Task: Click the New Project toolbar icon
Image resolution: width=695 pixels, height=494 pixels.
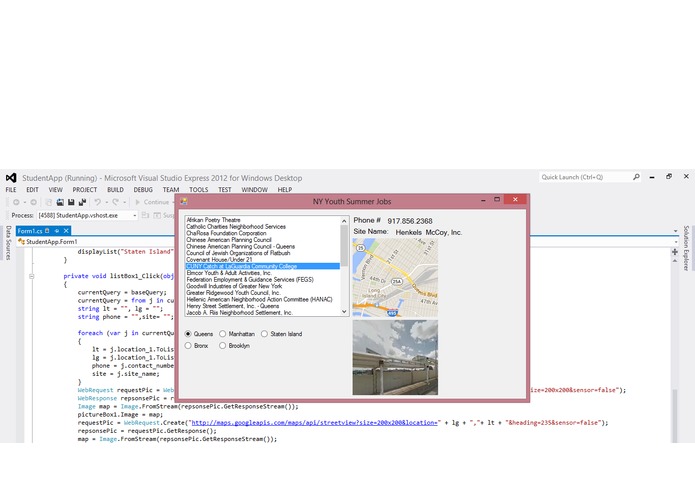Action: [x=49, y=202]
